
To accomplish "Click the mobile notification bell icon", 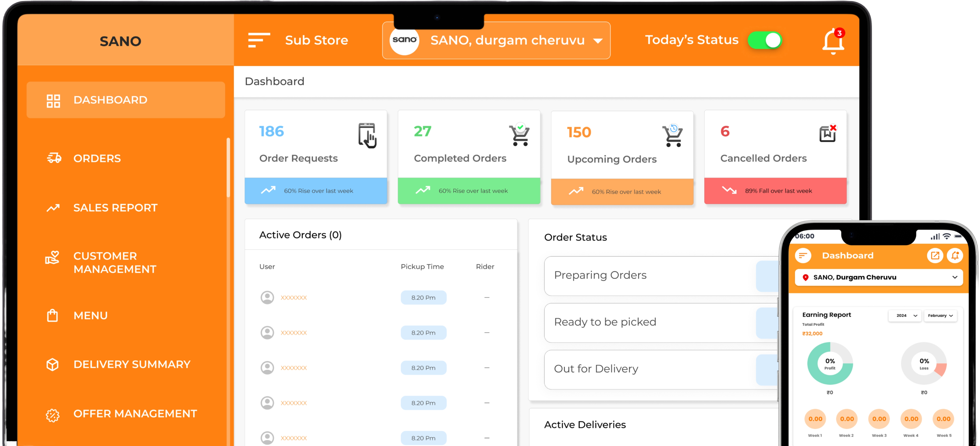I will (954, 256).
